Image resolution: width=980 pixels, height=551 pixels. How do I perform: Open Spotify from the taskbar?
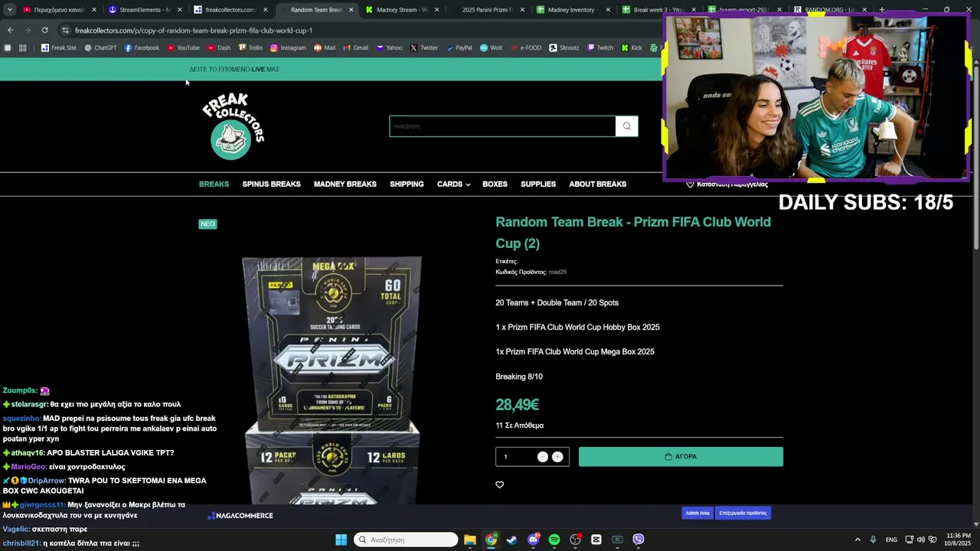[x=554, y=540]
